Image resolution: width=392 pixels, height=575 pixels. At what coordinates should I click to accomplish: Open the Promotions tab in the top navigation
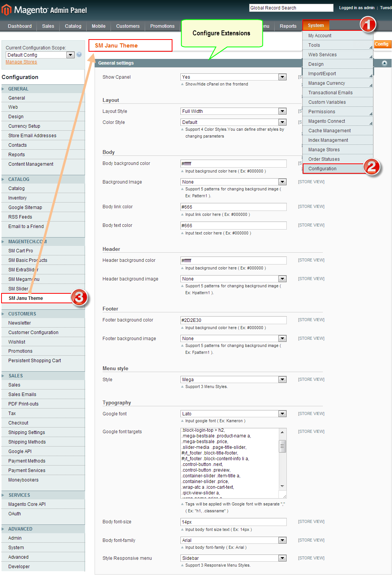point(163,26)
